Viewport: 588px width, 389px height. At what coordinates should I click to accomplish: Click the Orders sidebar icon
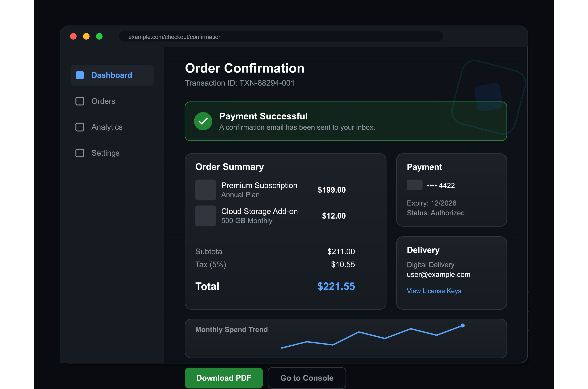[x=80, y=101]
